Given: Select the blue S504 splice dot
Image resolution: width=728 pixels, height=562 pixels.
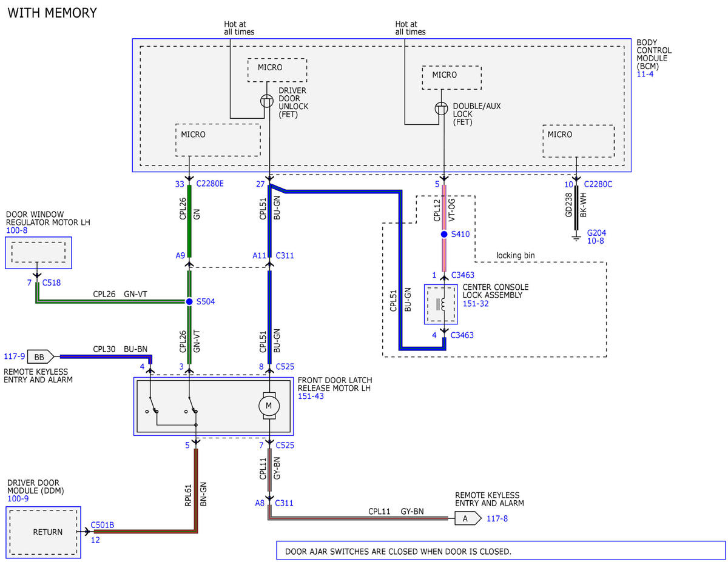Looking at the screenshot, I should pyautogui.click(x=189, y=301).
